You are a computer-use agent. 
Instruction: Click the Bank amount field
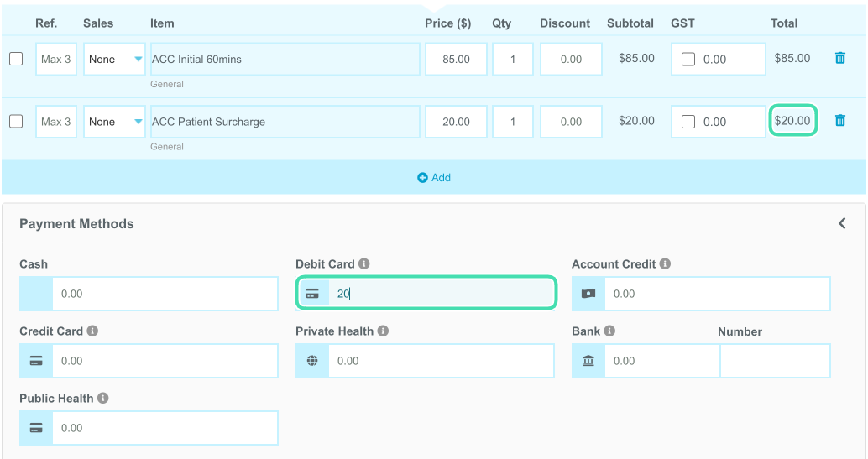pyautogui.click(x=662, y=361)
